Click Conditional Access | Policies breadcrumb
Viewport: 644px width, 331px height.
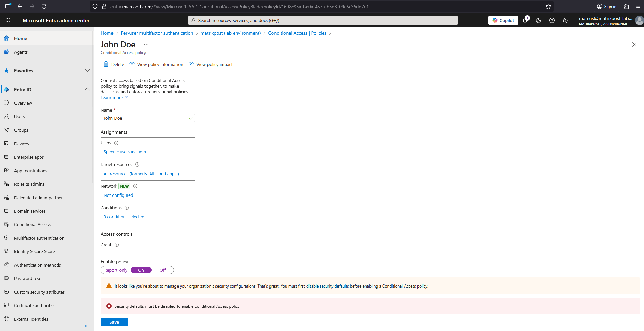[x=297, y=33]
